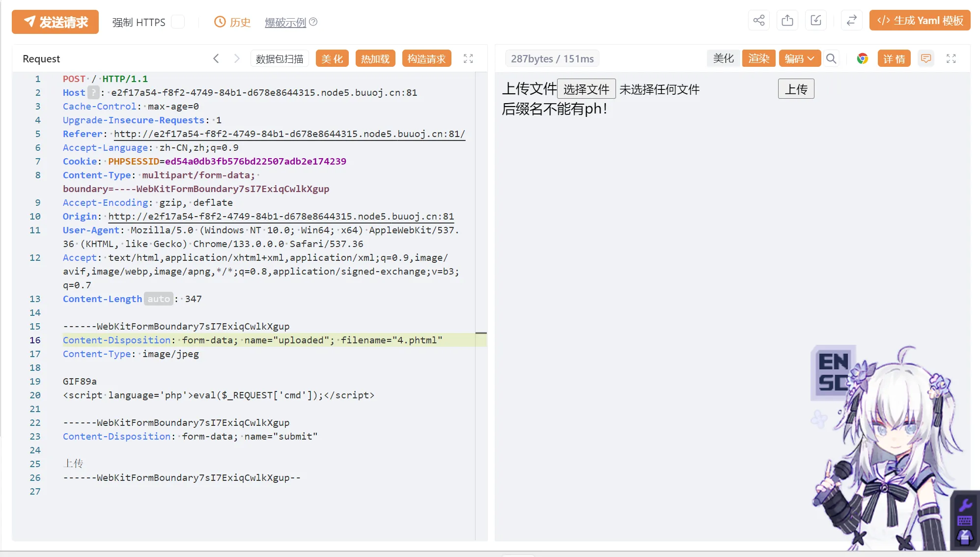Go to previous request arrow
The height and width of the screenshot is (557, 980).
click(x=216, y=58)
